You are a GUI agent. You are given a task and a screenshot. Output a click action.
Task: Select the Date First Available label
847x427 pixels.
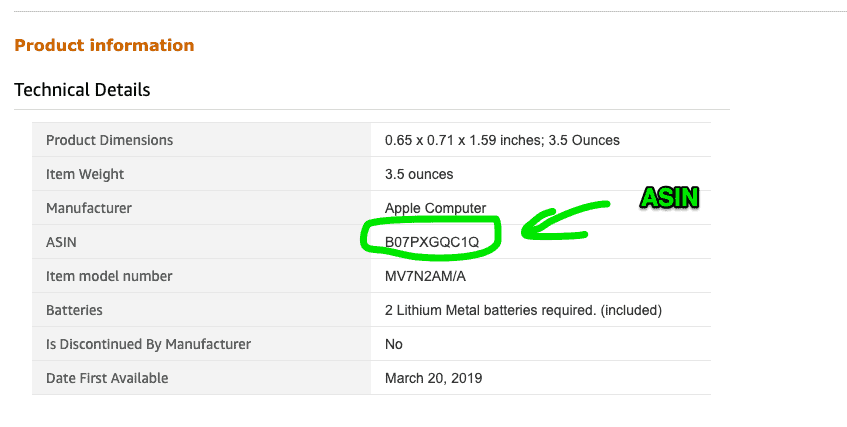pos(107,378)
